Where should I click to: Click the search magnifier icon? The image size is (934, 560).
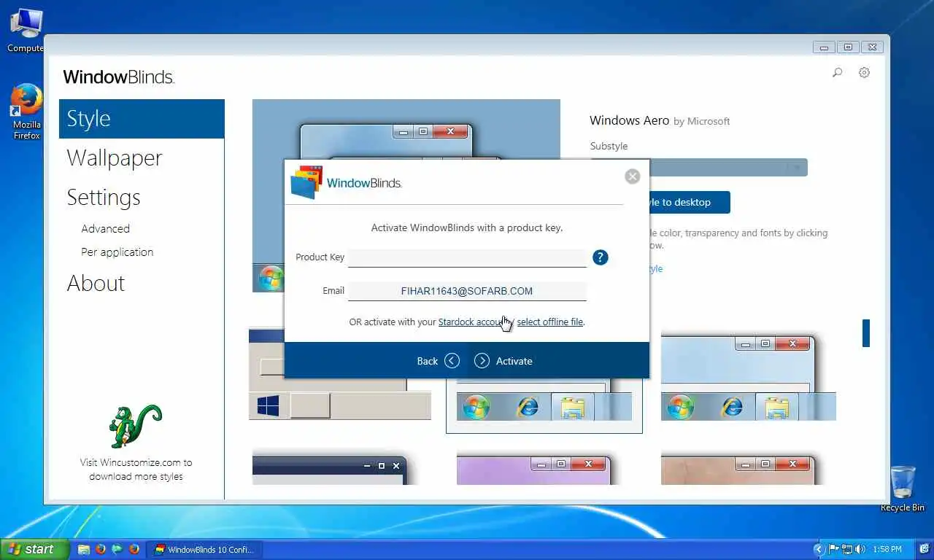838,72
